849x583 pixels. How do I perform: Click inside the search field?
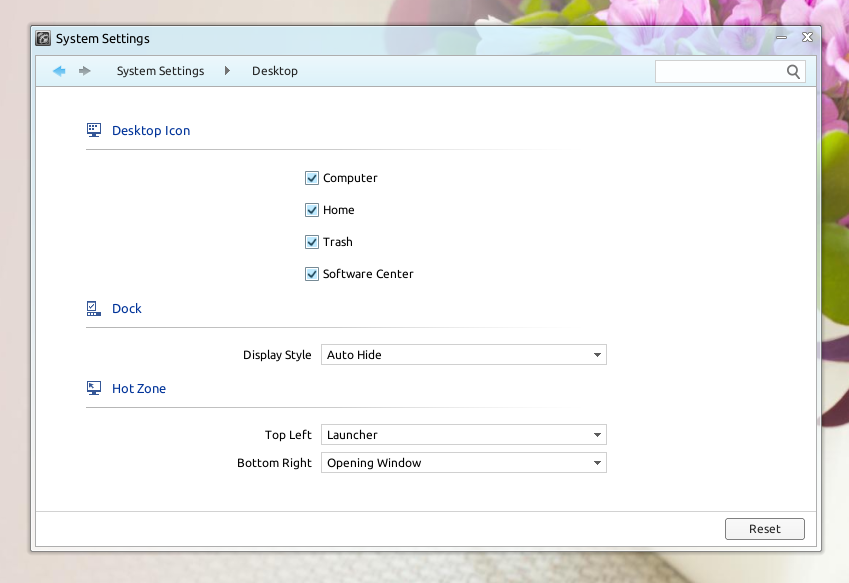point(720,71)
